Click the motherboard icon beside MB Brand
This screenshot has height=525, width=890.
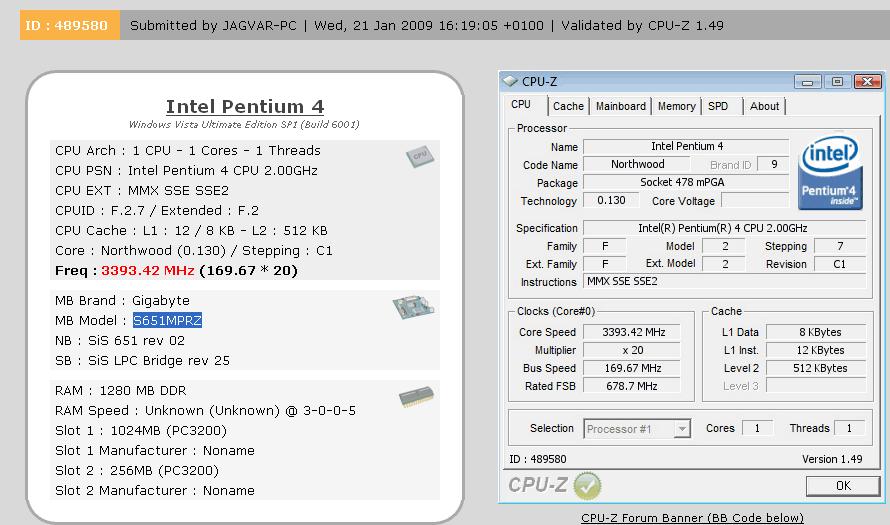coord(413,307)
